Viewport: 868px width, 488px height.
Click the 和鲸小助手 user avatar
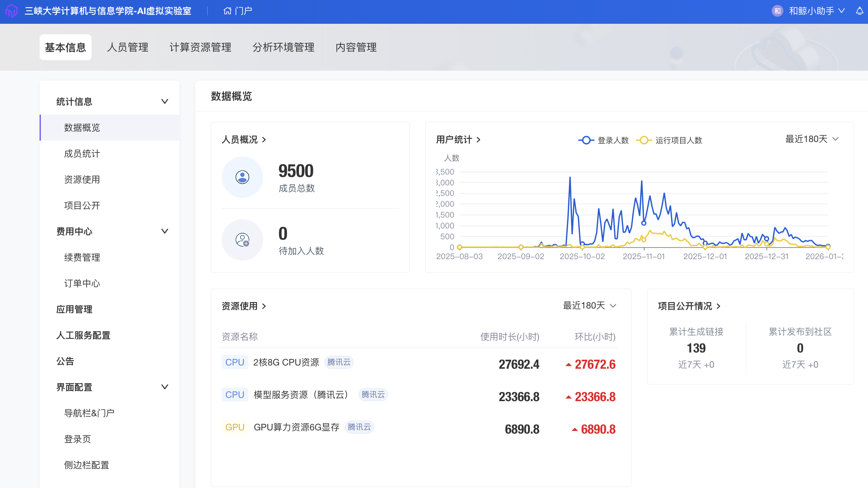pos(778,11)
